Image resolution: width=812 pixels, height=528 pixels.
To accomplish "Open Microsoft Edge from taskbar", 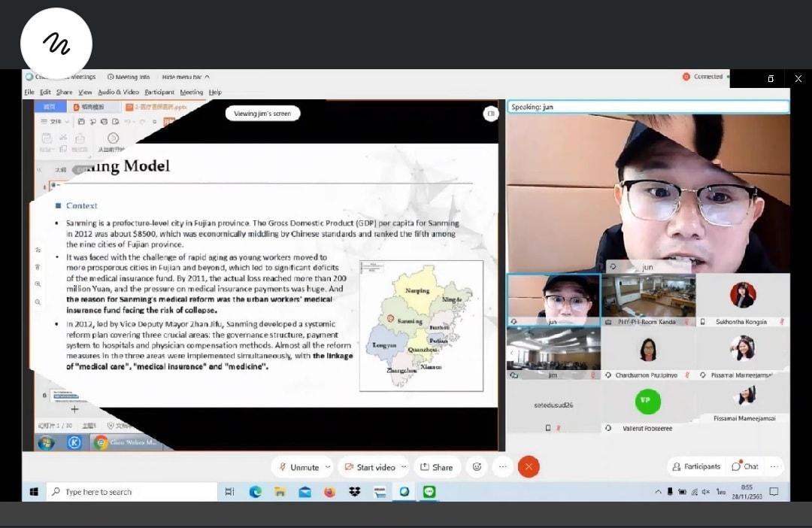I will pos(255,492).
